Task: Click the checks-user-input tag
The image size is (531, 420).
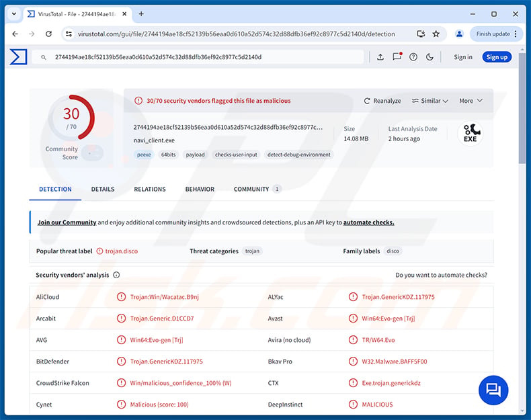Action: pos(236,155)
